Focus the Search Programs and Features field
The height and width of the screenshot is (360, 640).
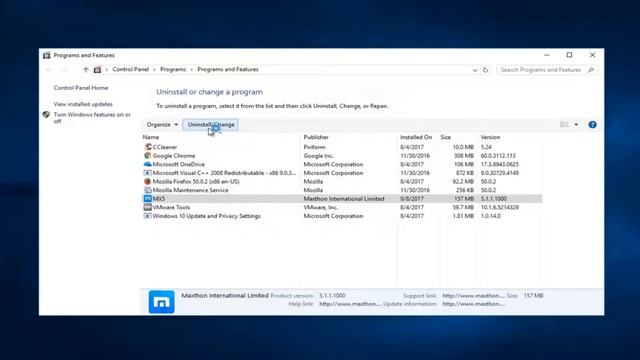coord(547,70)
